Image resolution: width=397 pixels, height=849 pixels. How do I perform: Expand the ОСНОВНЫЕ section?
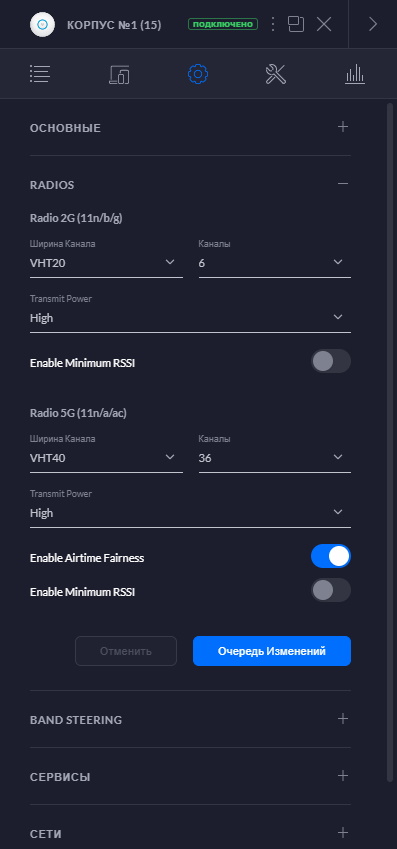tap(190, 128)
